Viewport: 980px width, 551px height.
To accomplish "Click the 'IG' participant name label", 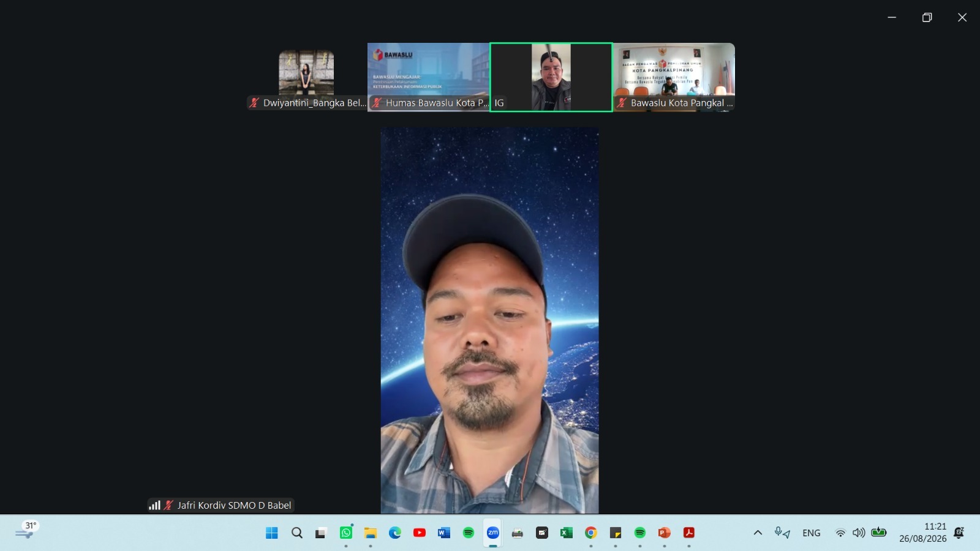I will 499,103.
